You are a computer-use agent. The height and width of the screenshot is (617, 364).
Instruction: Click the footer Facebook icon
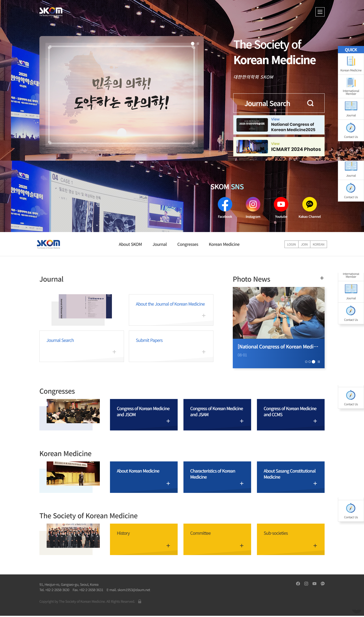point(298,583)
